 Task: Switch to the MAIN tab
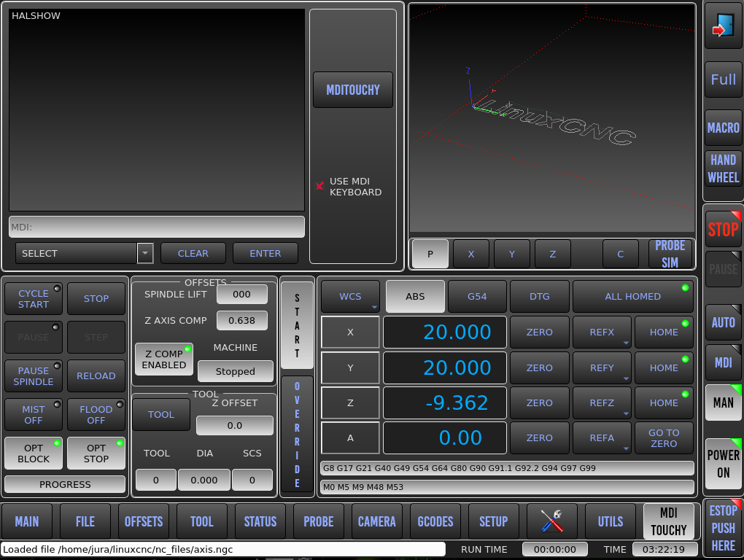(27, 521)
